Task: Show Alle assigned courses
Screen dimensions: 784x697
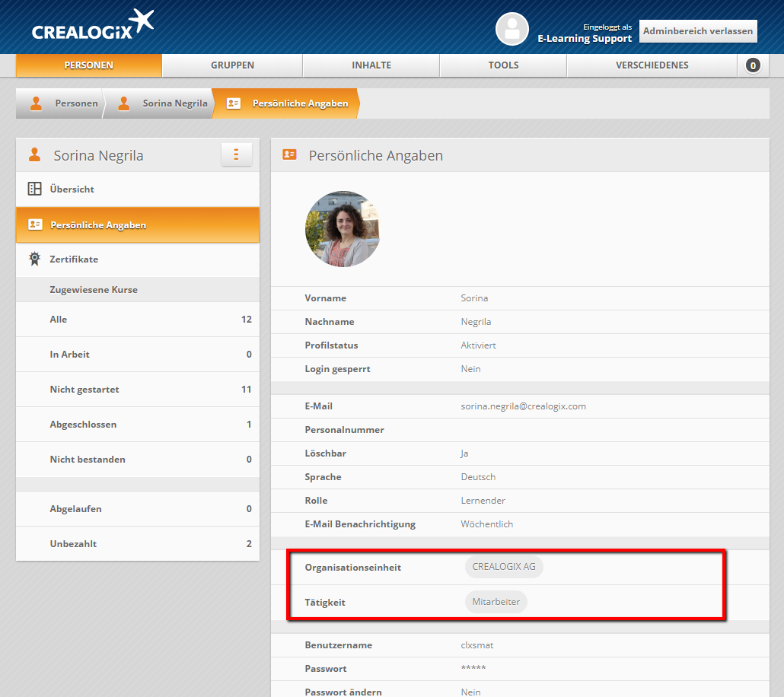Action: point(138,320)
